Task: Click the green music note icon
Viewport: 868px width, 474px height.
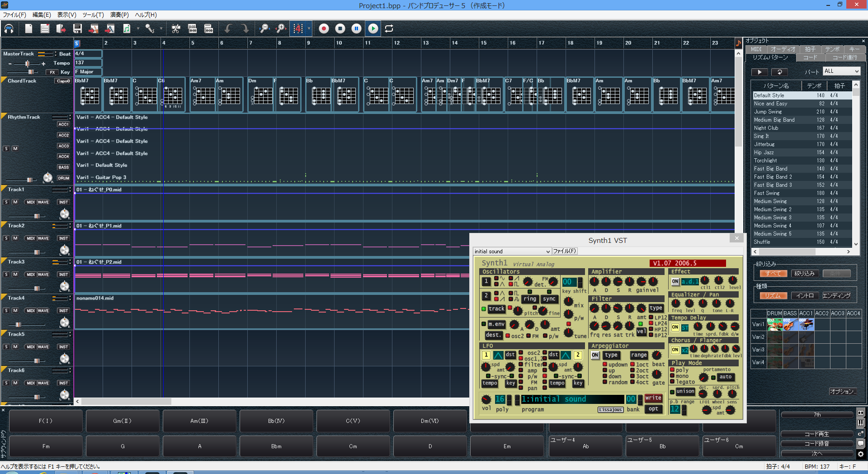Action: [x=127, y=28]
